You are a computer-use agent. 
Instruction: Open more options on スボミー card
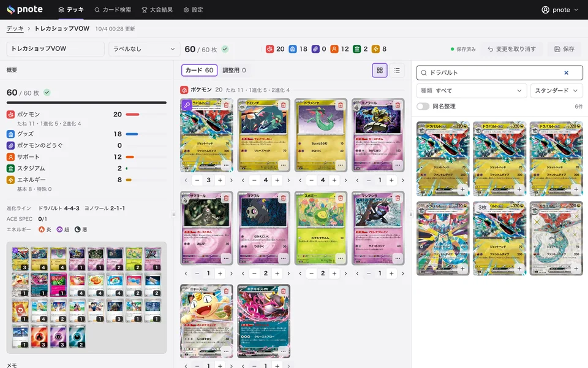point(340,258)
